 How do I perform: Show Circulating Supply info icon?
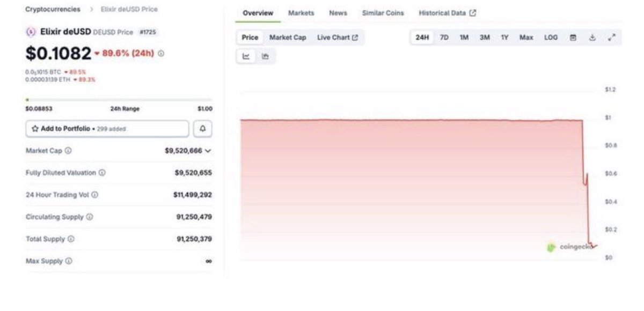(x=90, y=217)
